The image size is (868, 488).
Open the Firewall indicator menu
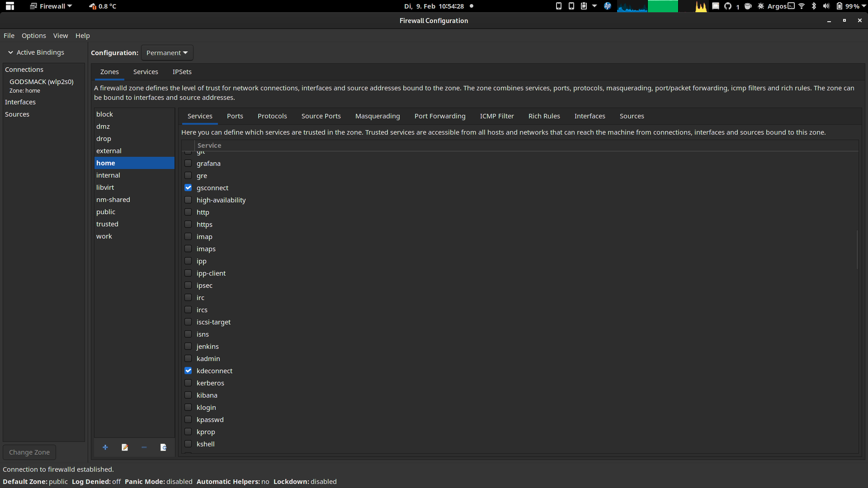[x=50, y=6]
